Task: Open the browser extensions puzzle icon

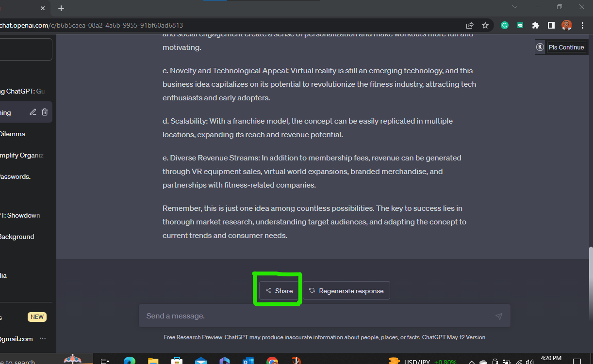Action: coord(535,25)
